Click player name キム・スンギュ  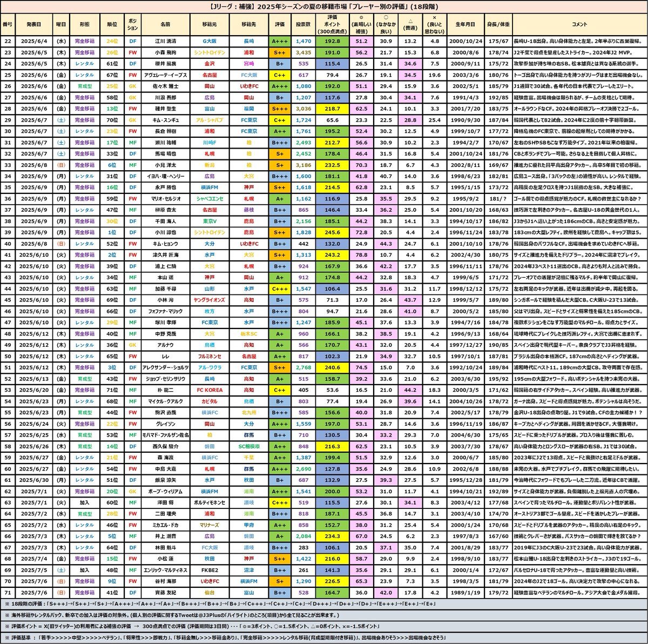point(165,119)
